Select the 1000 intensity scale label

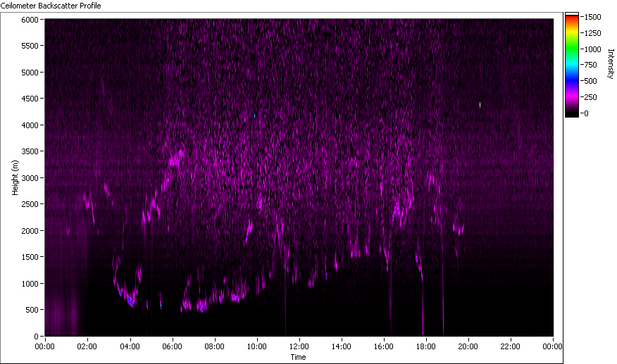(x=593, y=49)
